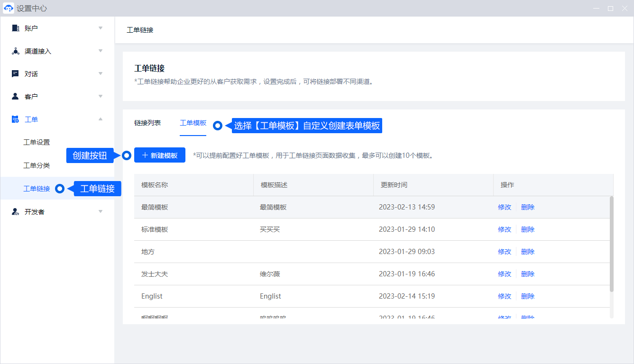634x364 pixels.
Task: Open 工单分类 in the sidebar
Action: (x=37, y=165)
